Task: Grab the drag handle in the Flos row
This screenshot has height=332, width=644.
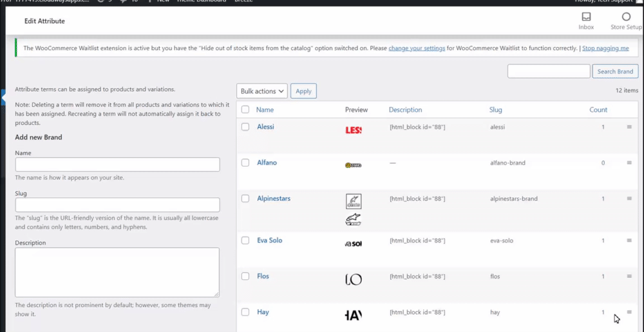Action: tap(629, 276)
